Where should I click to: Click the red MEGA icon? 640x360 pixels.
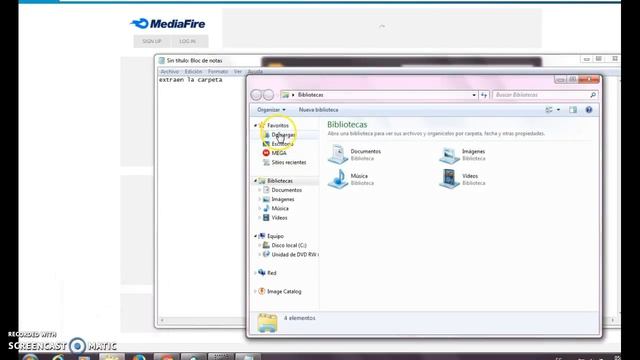pyautogui.click(x=266, y=153)
